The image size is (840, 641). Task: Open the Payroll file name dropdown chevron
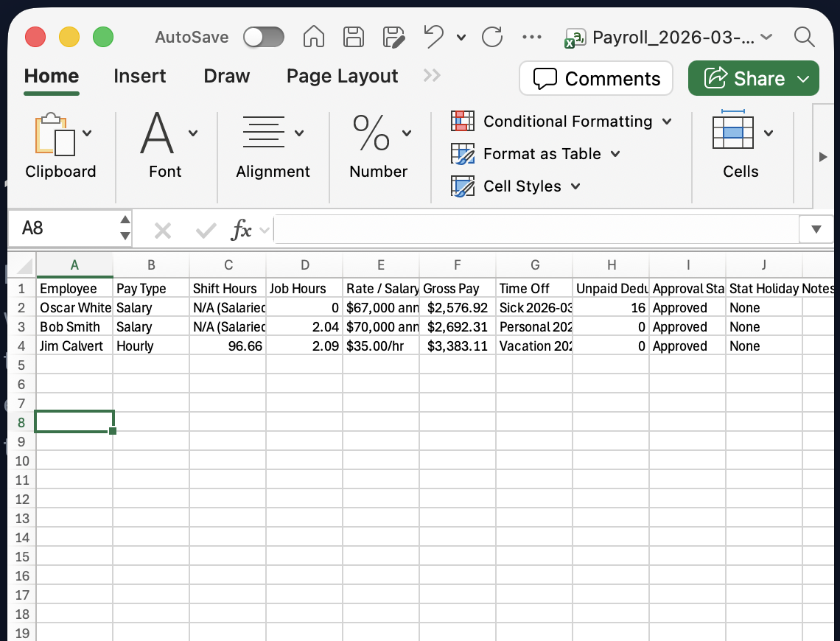tap(766, 37)
